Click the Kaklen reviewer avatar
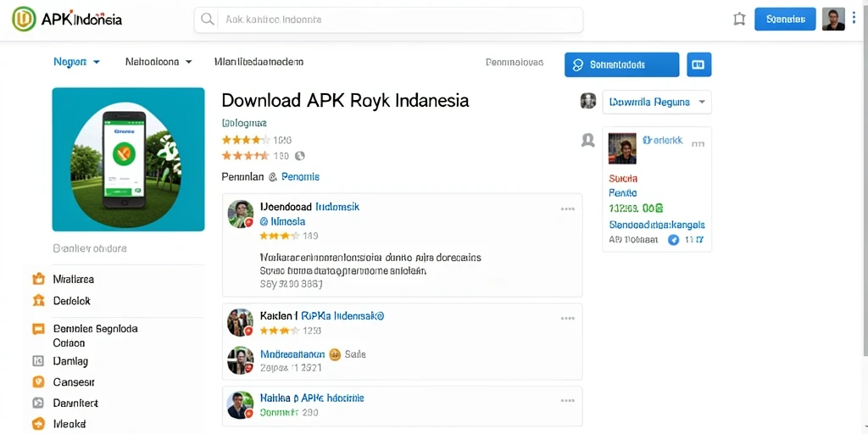868x434 pixels. tap(240, 322)
